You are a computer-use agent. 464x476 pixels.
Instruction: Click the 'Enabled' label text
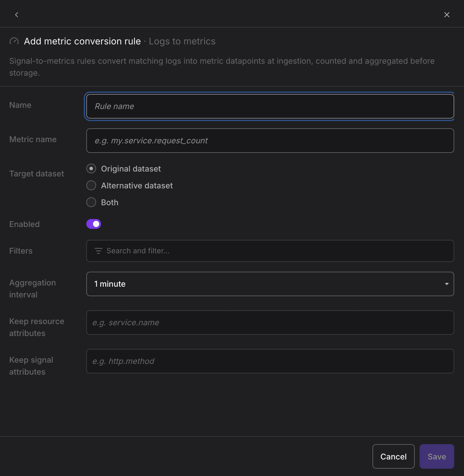tap(24, 224)
